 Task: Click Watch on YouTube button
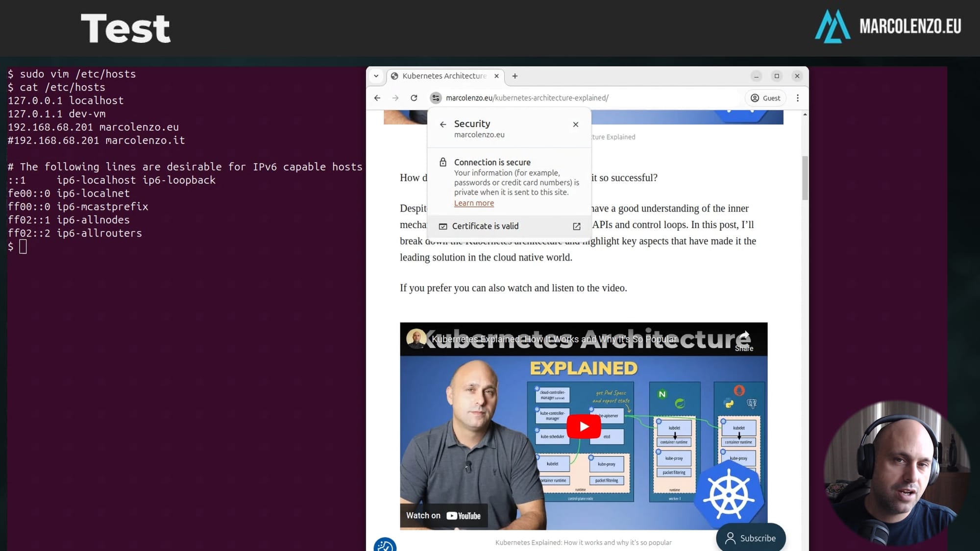pos(443,516)
